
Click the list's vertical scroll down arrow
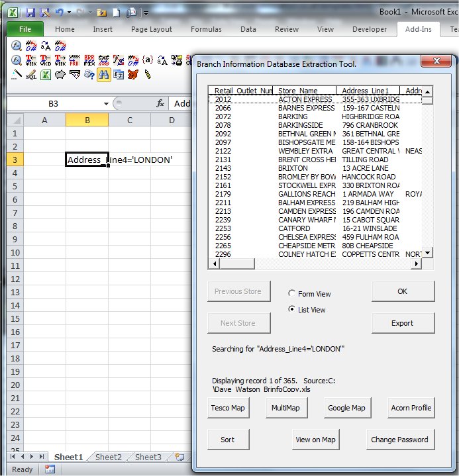point(427,253)
